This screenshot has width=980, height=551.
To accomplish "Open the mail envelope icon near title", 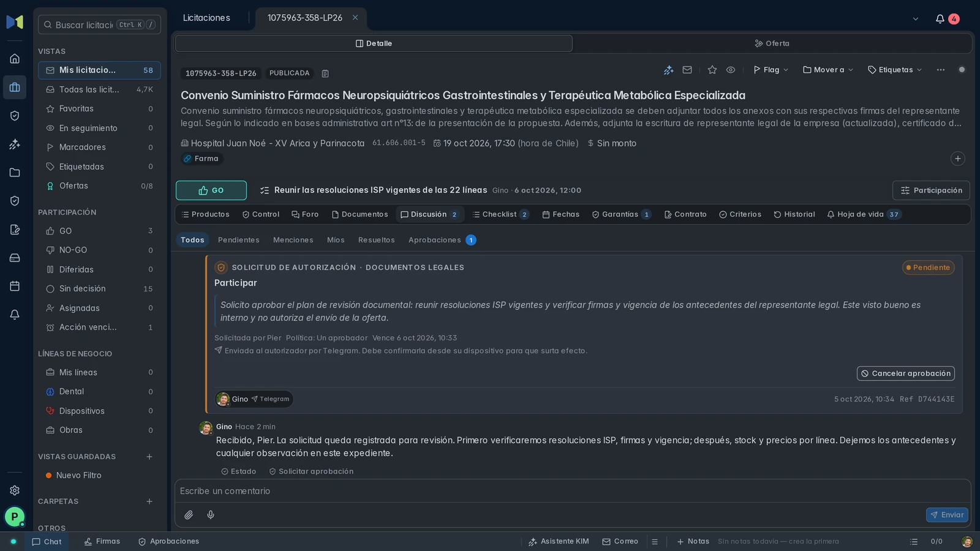I will point(687,70).
